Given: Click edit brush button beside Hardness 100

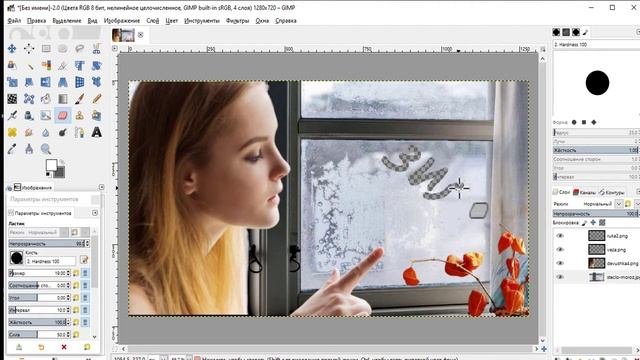Looking at the screenshot, I should click(x=84, y=260).
